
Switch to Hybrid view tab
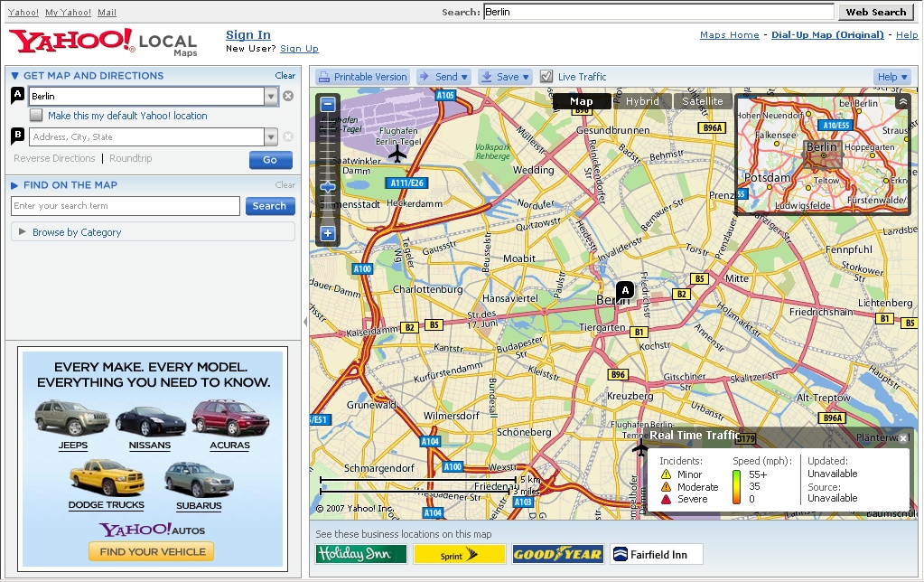click(641, 101)
